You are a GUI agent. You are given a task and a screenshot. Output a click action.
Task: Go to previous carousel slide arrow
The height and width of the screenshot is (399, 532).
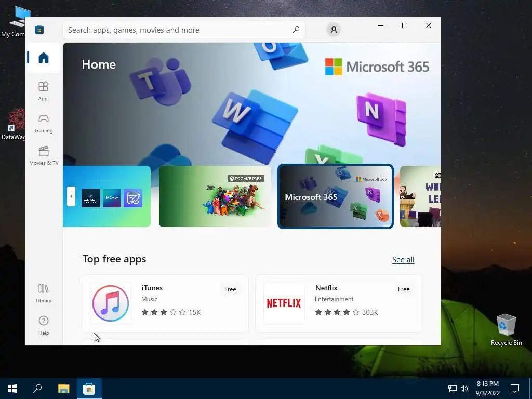pos(71,196)
